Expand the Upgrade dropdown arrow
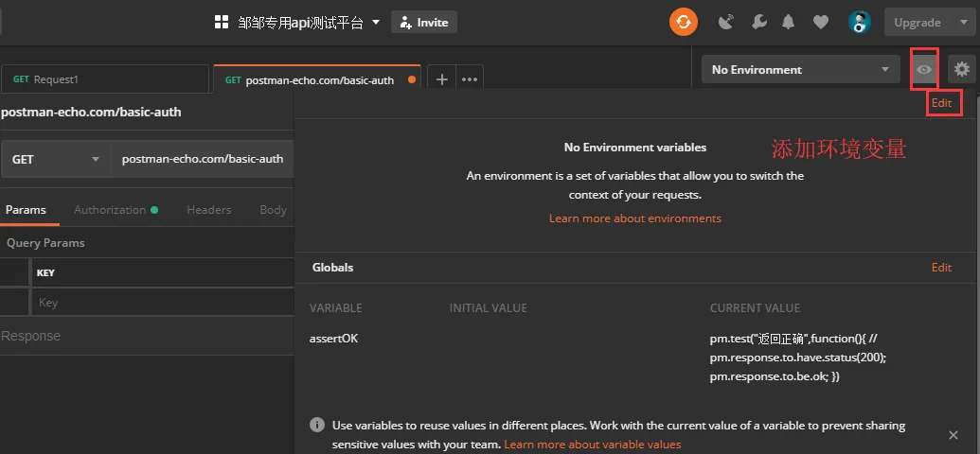Viewport: 980px width, 454px height. (963, 23)
